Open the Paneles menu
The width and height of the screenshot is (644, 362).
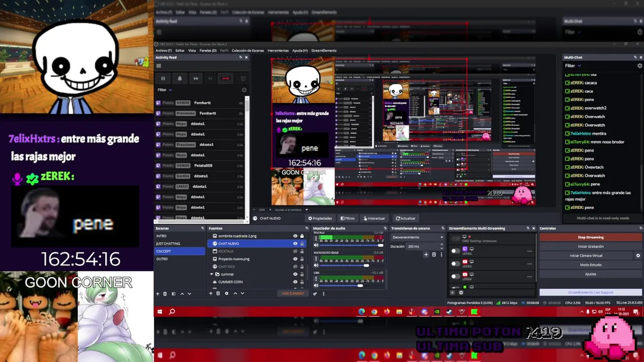(208, 50)
